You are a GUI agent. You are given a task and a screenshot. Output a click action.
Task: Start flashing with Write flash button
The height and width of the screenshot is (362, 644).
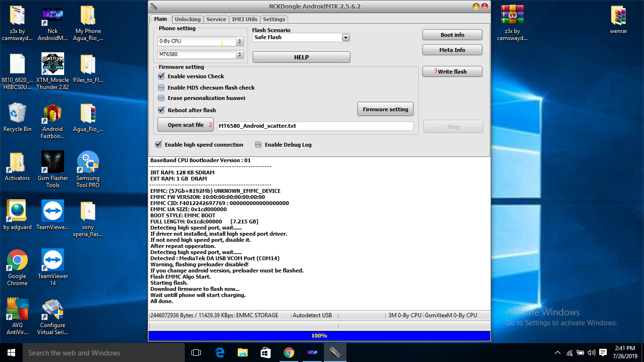coord(452,72)
